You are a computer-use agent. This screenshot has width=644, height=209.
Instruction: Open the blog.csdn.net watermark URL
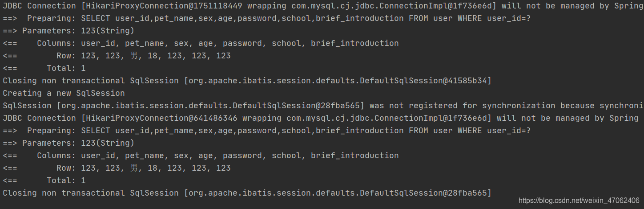(579, 201)
